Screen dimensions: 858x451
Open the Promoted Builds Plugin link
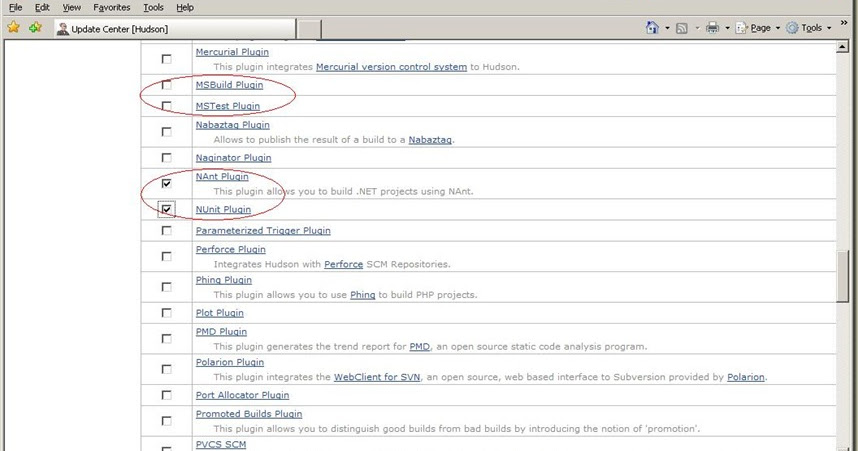[249, 414]
